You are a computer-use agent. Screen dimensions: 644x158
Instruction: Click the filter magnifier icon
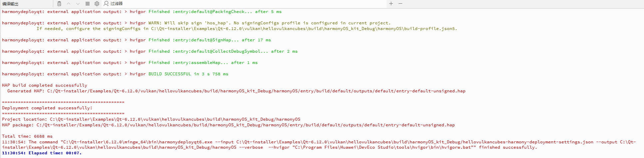coord(106,4)
